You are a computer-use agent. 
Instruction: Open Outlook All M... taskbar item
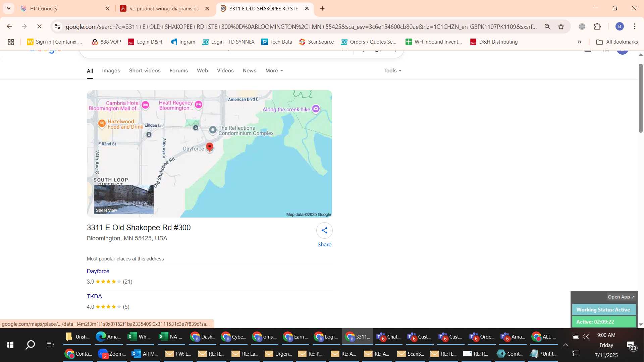pyautogui.click(x=145, y=354)
